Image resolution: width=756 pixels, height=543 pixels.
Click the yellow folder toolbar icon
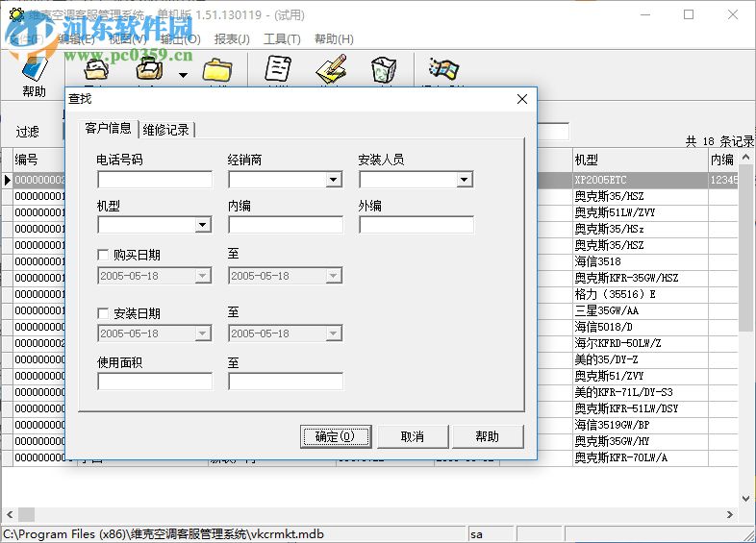pos(217,70)
